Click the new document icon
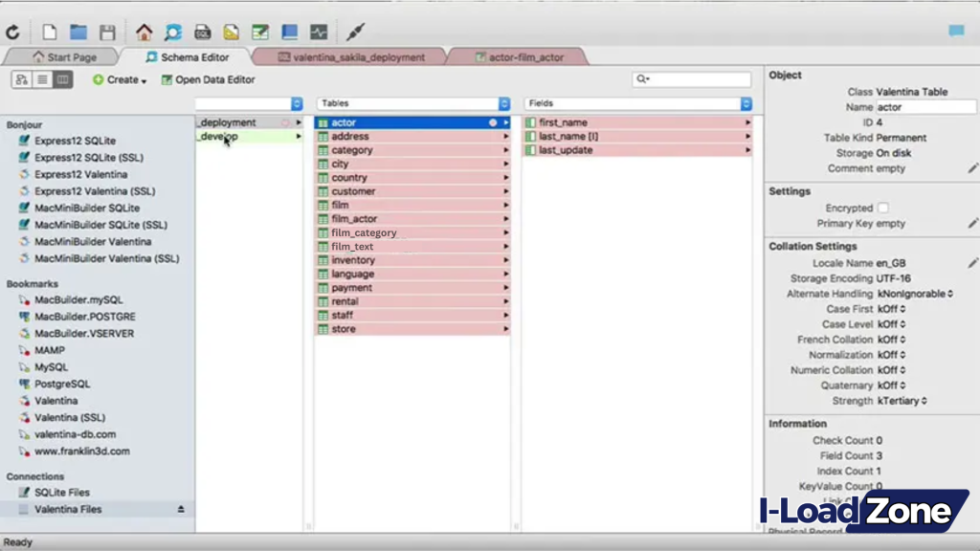980x551 pixels. point(49,32)
